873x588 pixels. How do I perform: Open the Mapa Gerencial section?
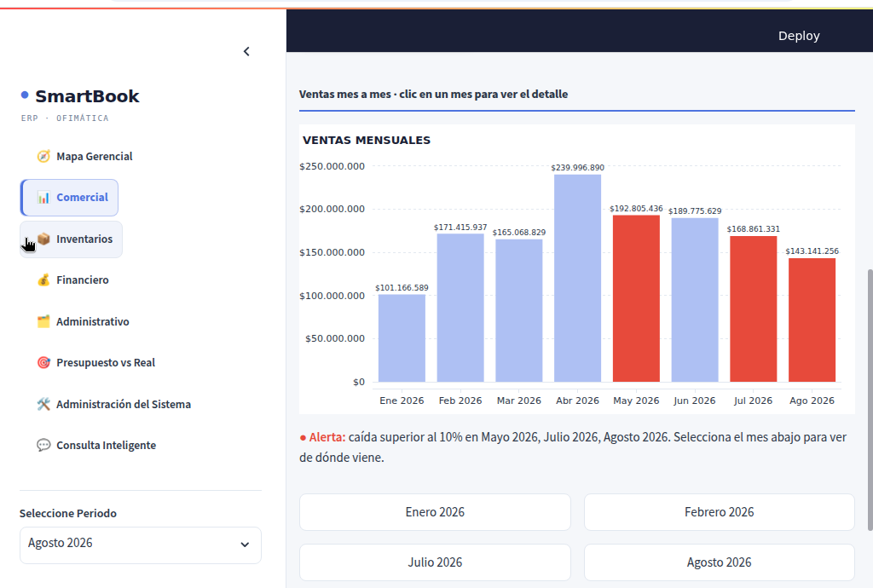(84, 156)
